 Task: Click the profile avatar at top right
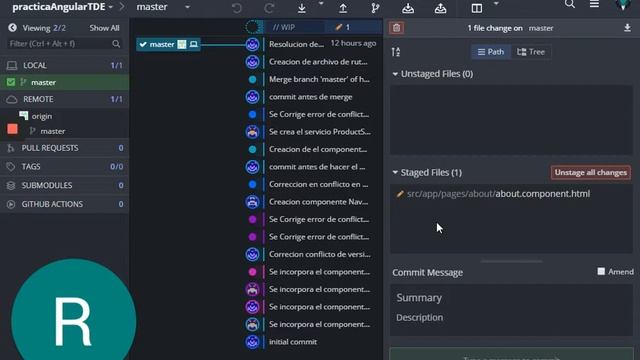coord(623,4)
